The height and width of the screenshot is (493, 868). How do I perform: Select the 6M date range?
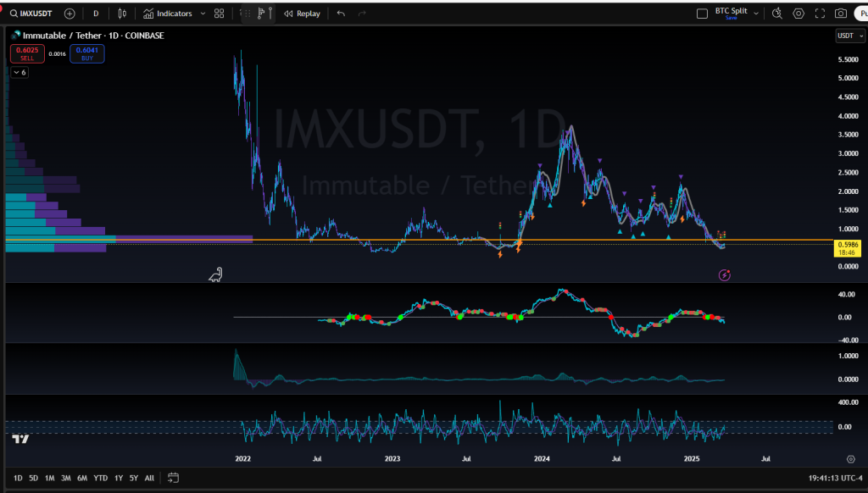(x=82, y=478)
